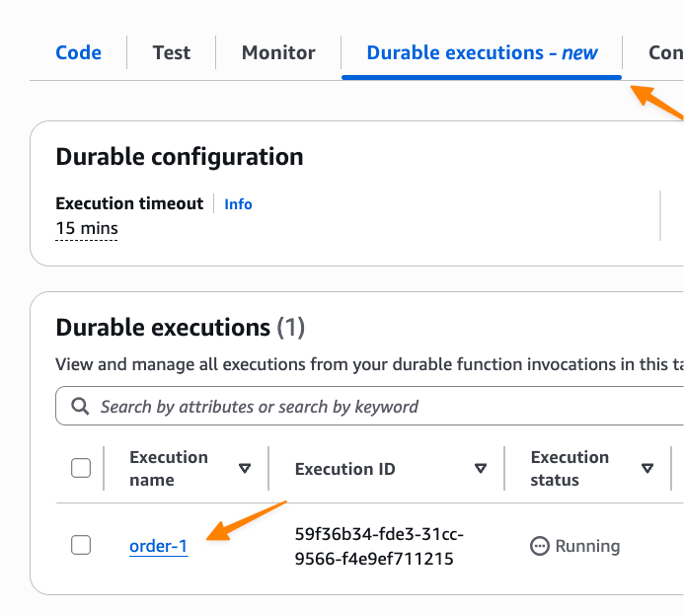Viewport: 684px width, 616px height.
Task: Sort by Execution name column arrow
Action: [x=245, y=469]
